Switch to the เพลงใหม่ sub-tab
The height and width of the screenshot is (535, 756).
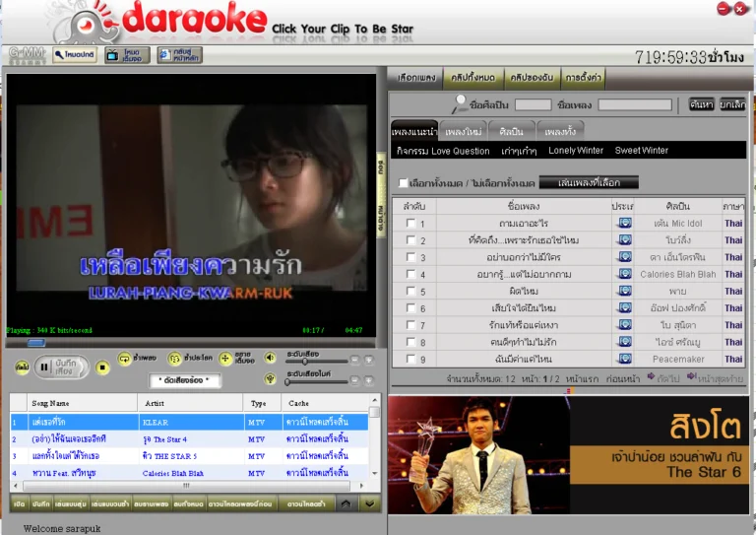tap(463, 131)
